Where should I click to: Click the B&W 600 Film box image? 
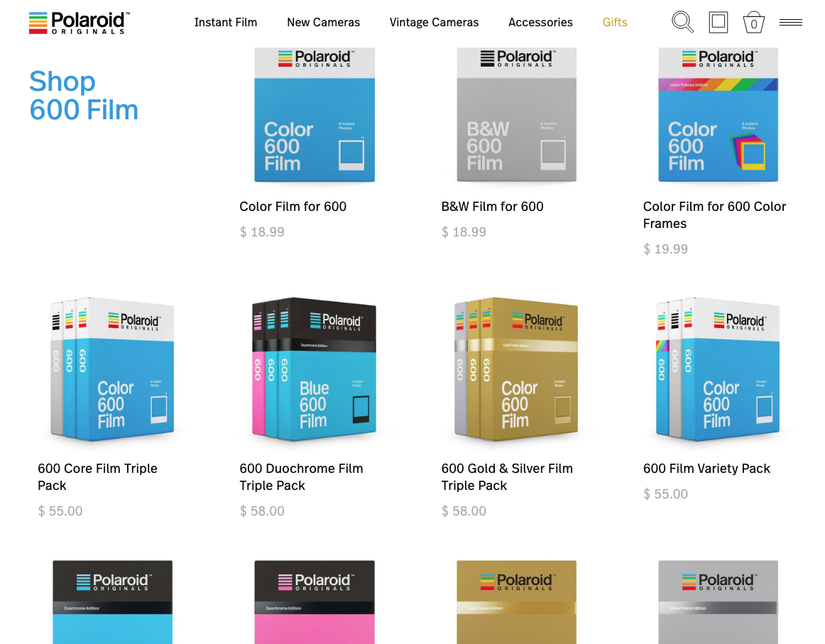click(x=516, y=115)
